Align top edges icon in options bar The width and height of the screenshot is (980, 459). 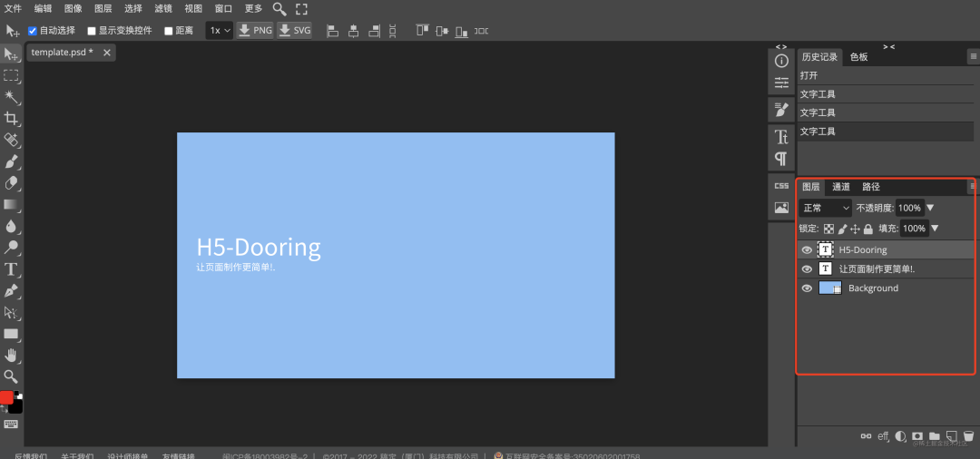click(423, 30)
